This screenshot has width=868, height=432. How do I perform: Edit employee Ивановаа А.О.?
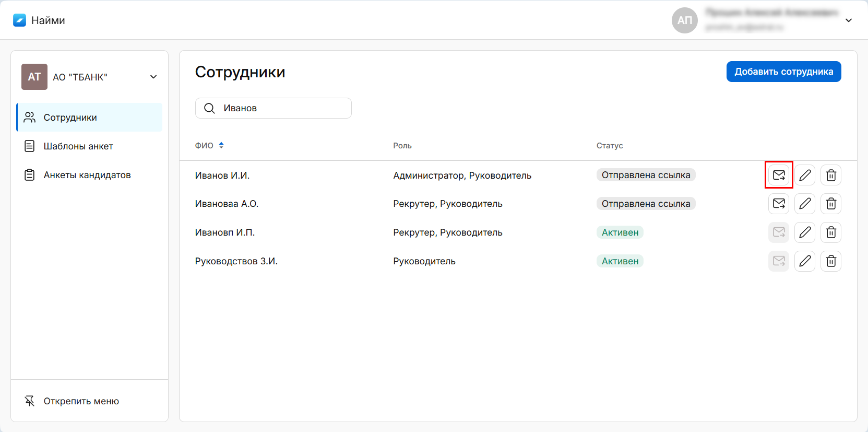[x=805, y=204]
